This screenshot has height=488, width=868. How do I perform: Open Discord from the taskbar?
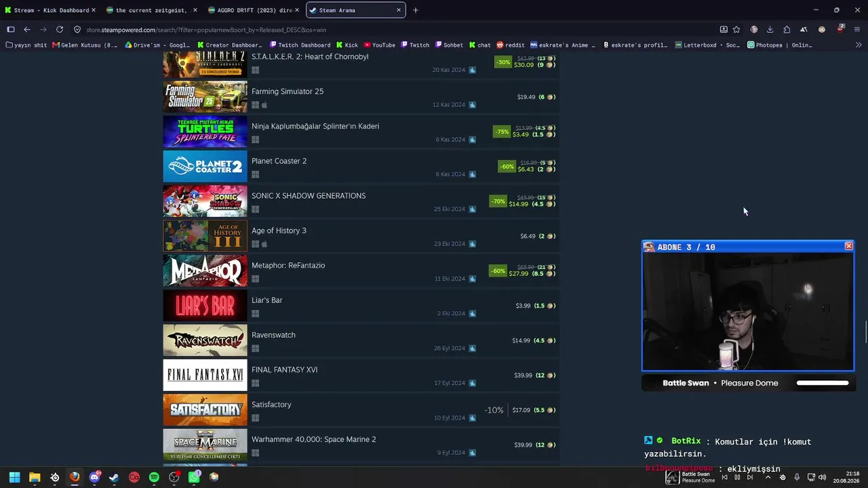[94, 477]
